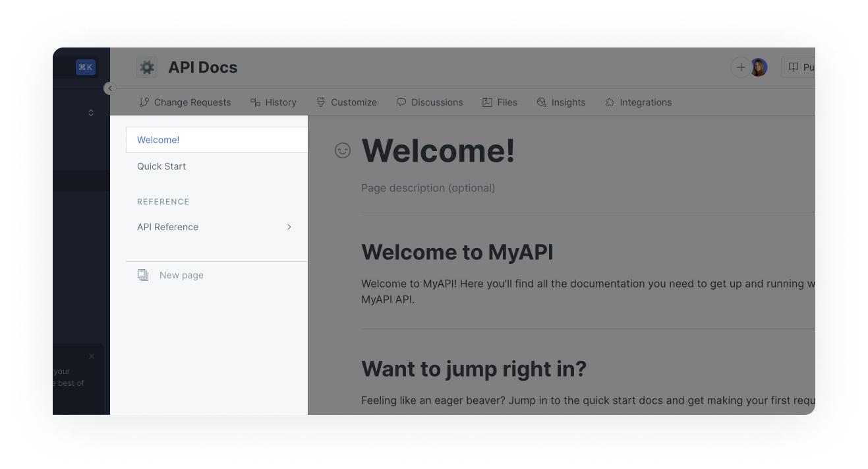Open the Quick Start page
The image size is (868, 469).
pyautogui.click(x=161, y=166)
